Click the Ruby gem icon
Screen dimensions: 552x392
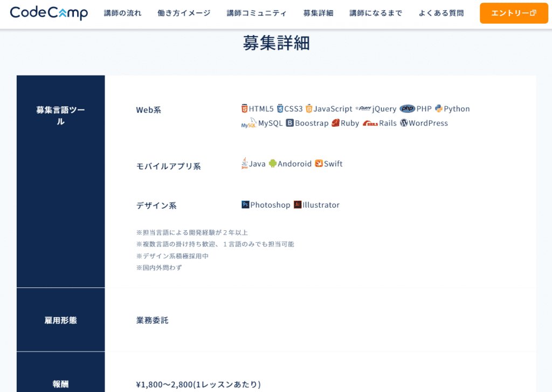click(x=335, y=123)
